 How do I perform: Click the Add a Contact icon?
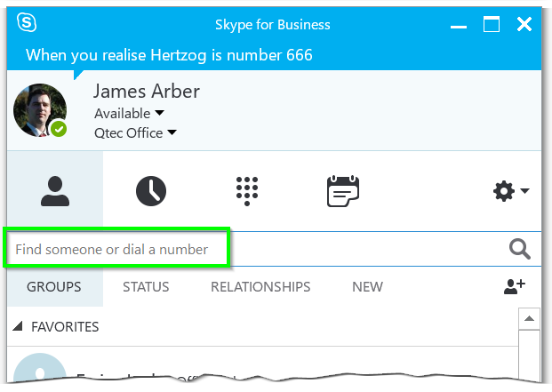click(x=515, y=286)
